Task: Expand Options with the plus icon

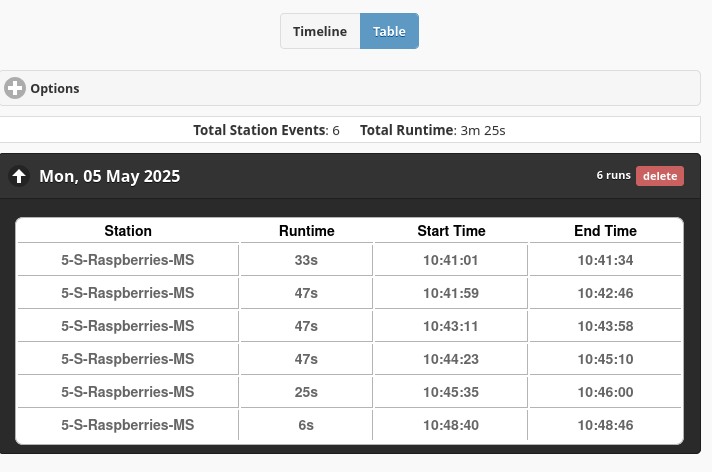Action: tap(15, 88)
